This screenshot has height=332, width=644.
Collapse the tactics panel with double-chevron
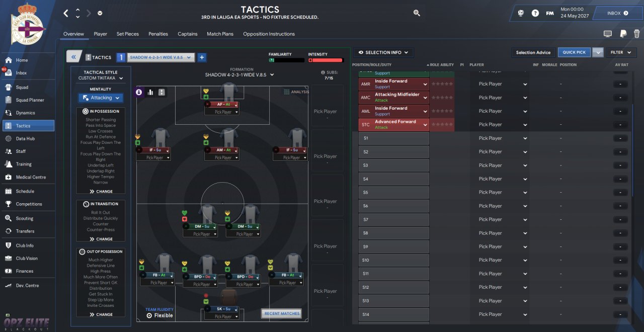(74, 57)
